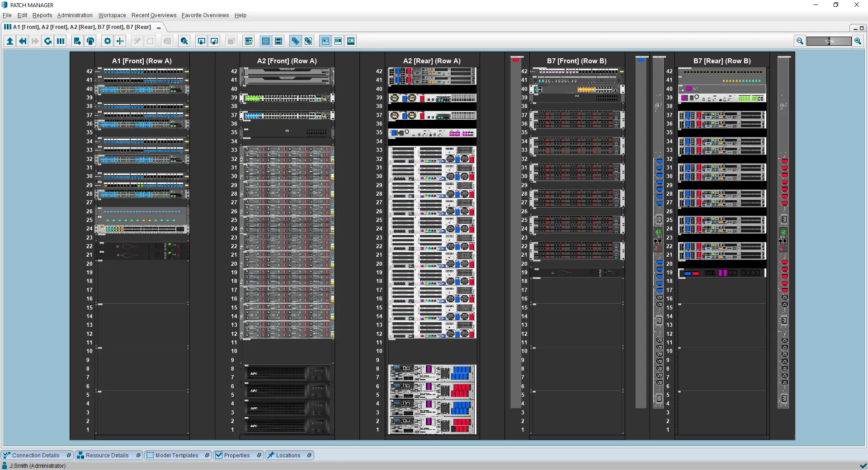Click the greyed pin tool icon
This screenshot has width=868, height=470.
[137, 41]
